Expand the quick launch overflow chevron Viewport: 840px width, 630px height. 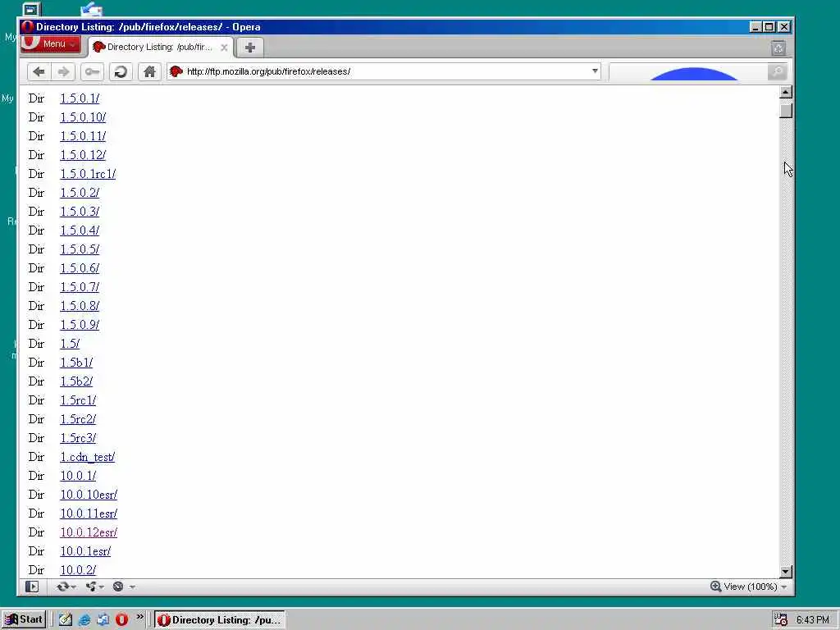pos(139,617)
